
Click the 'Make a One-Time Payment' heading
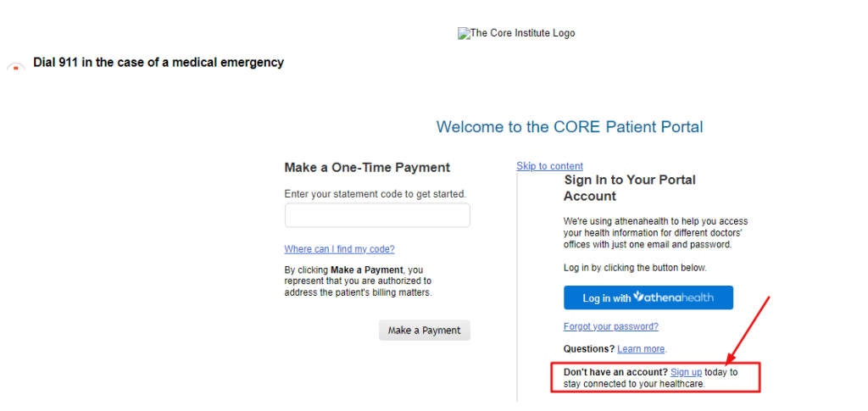point(367,168)
